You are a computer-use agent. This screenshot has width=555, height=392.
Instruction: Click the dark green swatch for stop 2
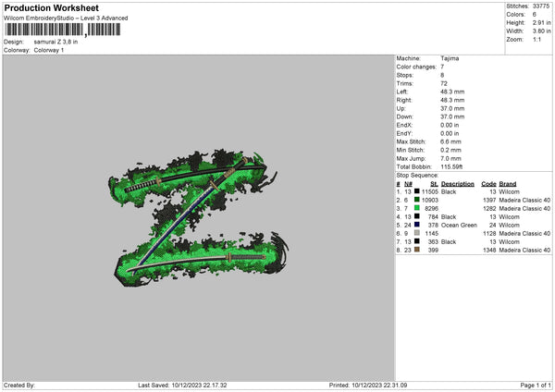[417, 200]
